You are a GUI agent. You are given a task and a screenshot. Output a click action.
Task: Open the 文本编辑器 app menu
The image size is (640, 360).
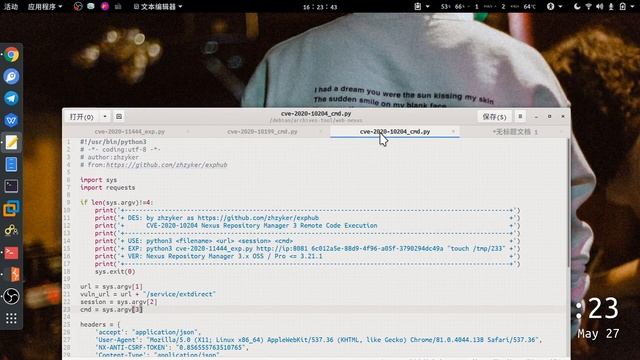(158, 7)
